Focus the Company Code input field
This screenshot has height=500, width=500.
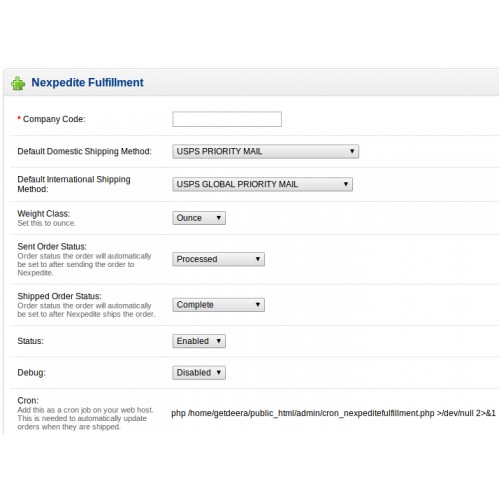tap(227, 119)
